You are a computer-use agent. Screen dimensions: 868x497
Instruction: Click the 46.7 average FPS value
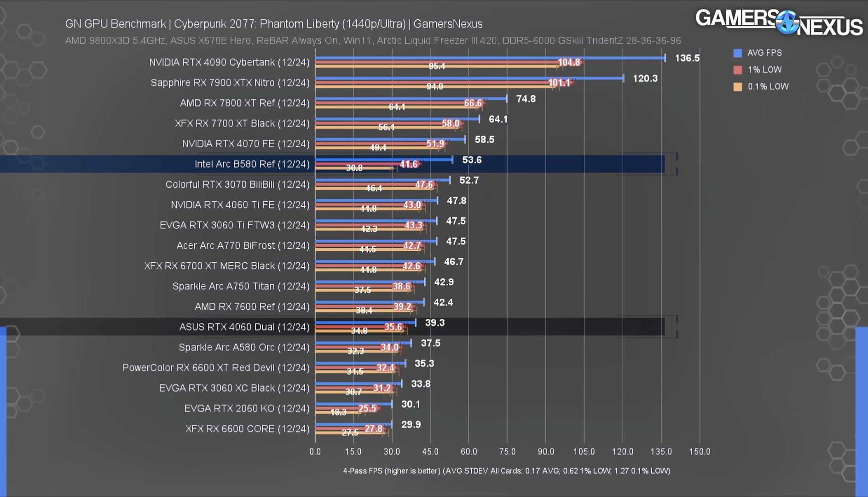(454, 261)
